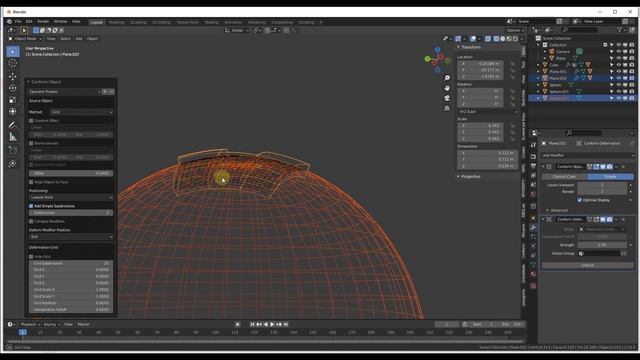
Task: Open the Material properties tab icon
Action: click(x=533, y=274)
